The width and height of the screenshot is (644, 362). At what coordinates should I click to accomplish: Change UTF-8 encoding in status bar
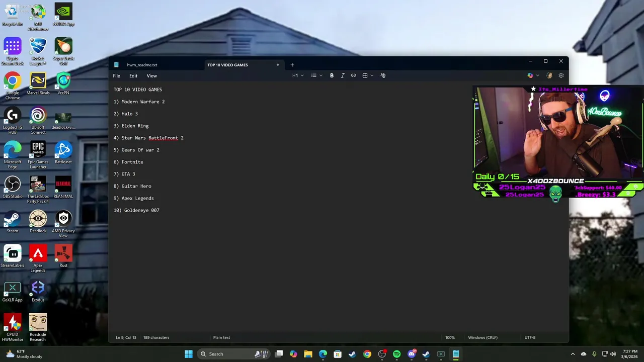pos(530,337)
